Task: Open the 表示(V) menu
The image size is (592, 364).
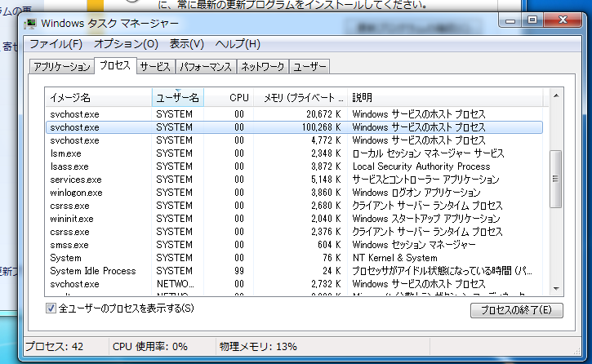Action: tap(186, 44)
